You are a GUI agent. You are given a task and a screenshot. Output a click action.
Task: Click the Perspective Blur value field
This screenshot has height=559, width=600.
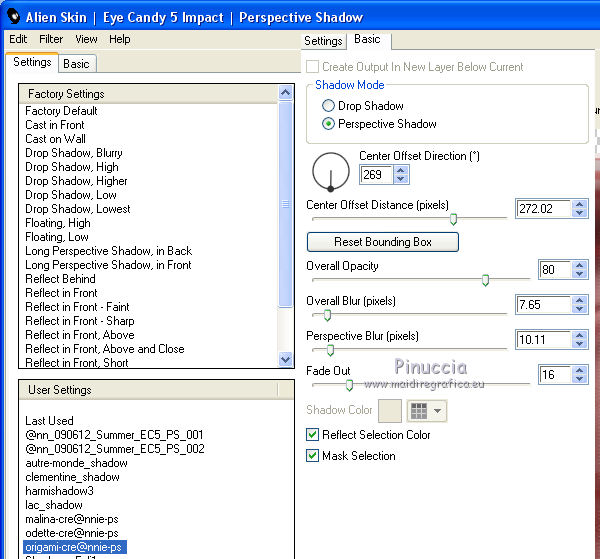[544, 340]
